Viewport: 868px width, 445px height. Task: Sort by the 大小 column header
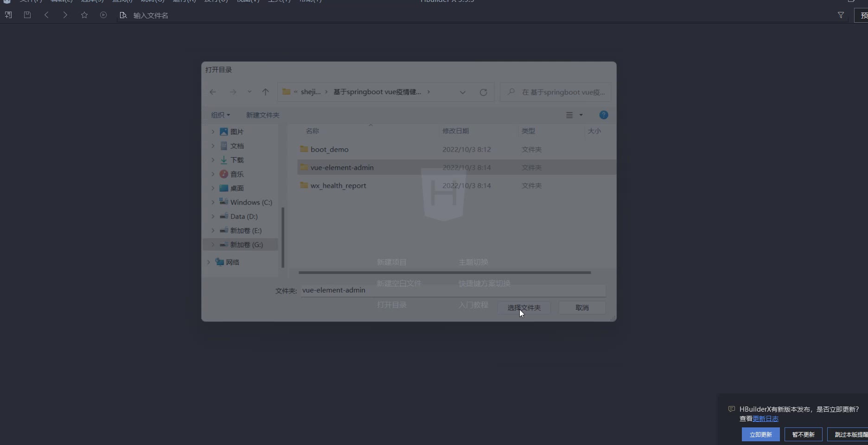594,131
